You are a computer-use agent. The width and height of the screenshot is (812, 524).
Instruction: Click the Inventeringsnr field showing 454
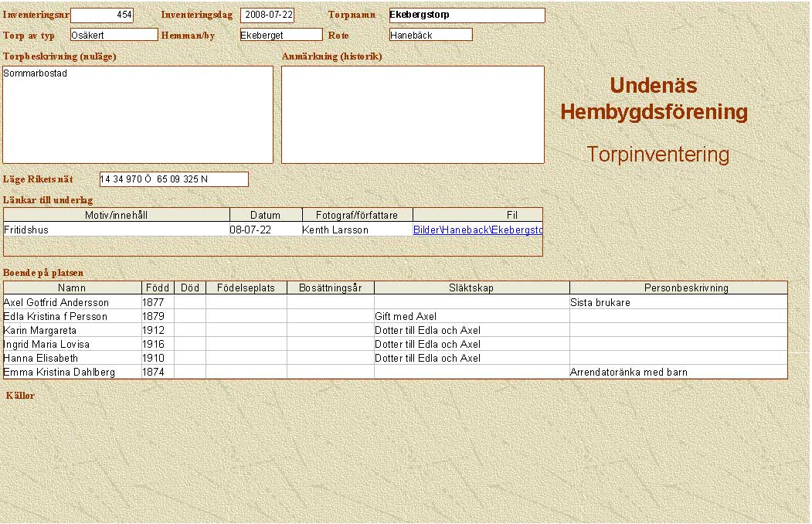coord(102,15)
